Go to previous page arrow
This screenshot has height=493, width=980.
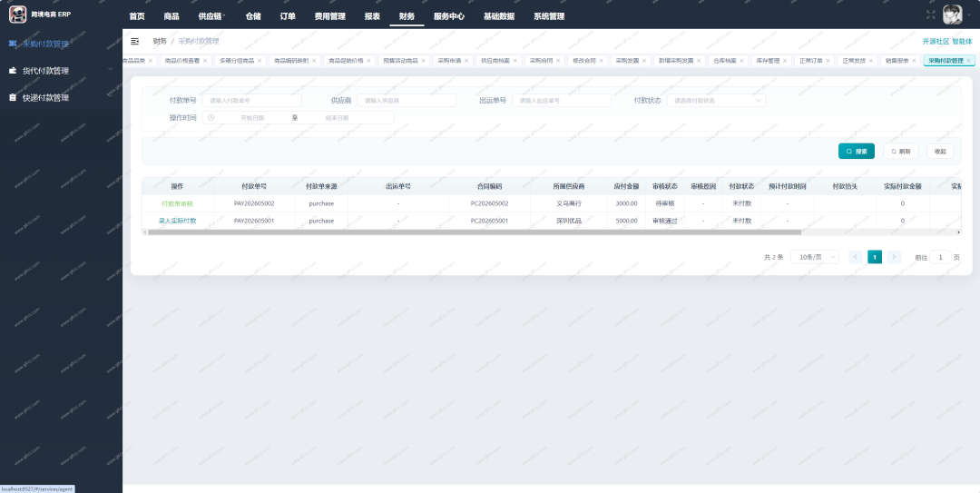coord(856,257)
